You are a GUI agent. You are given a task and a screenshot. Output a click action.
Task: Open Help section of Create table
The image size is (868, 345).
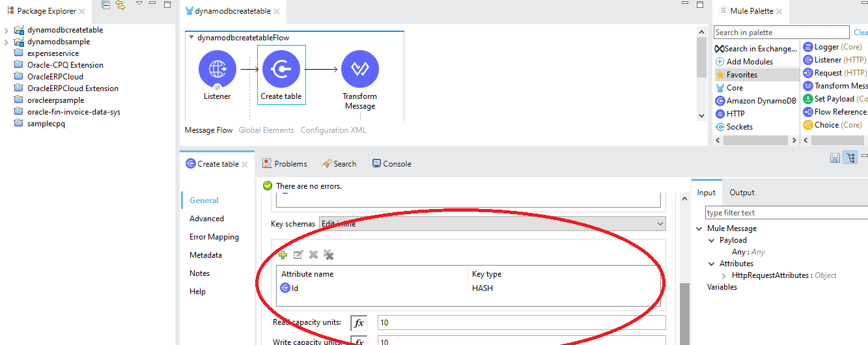[x=197, y=292]
